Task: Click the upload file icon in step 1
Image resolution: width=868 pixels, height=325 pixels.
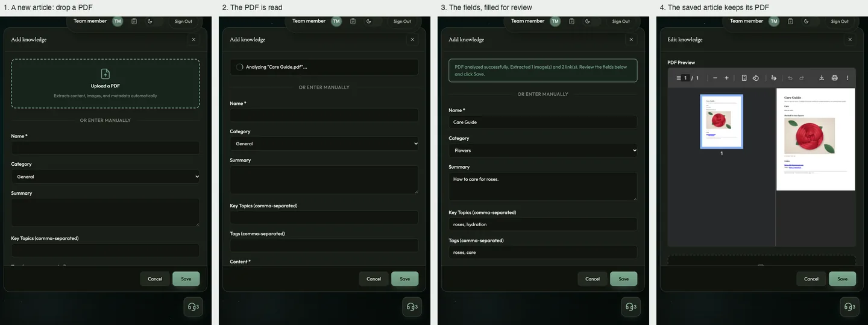Action: (x=105, y=74)
